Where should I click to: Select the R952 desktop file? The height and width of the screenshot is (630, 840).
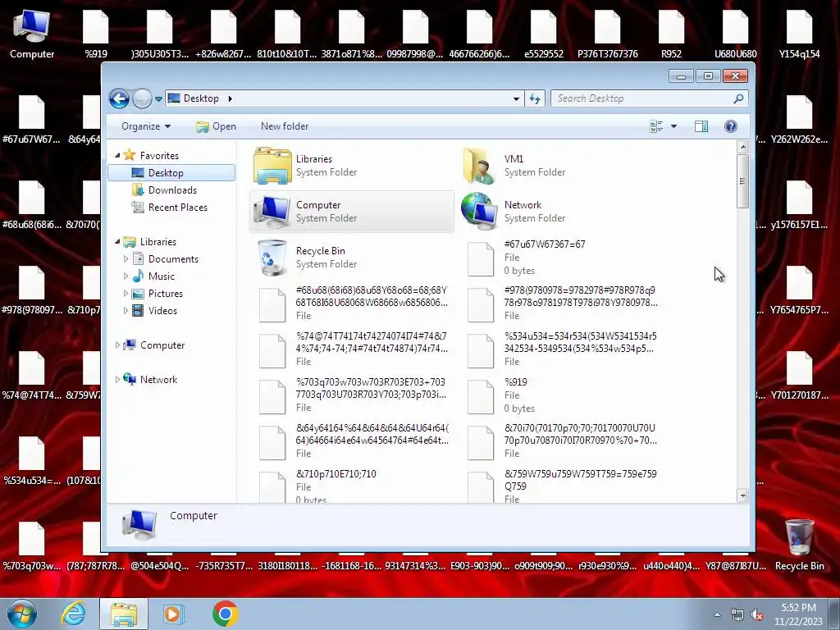(x=671, y=34)
